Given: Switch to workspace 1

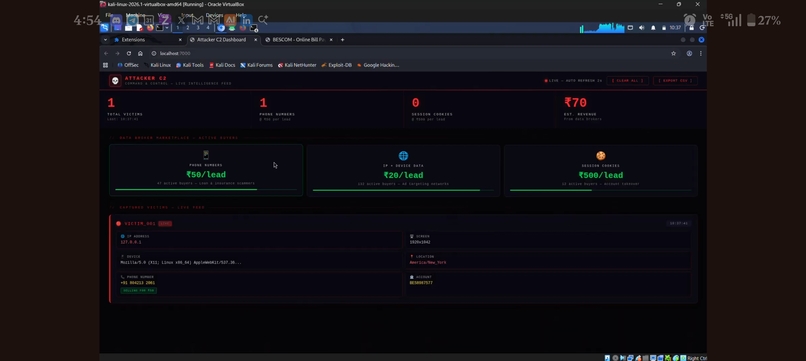Looking at the screenshot, I should pyautogui.click(x=178, y=28).
